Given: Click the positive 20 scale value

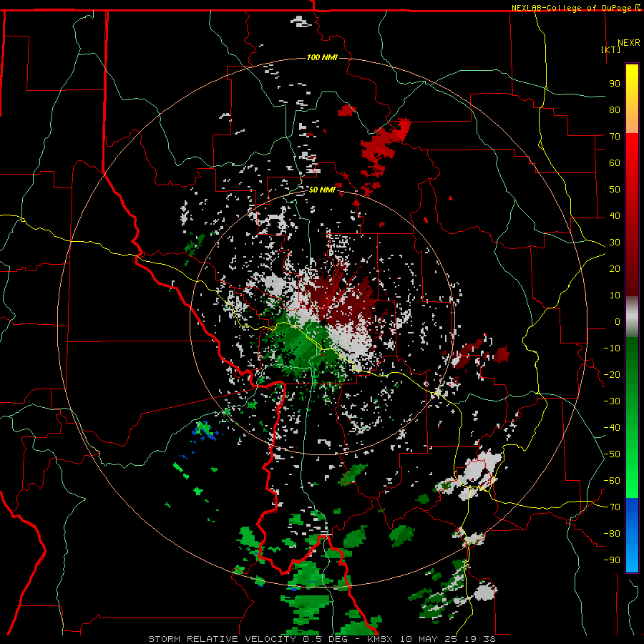Looking at the screenshot, I should point(615,269).
